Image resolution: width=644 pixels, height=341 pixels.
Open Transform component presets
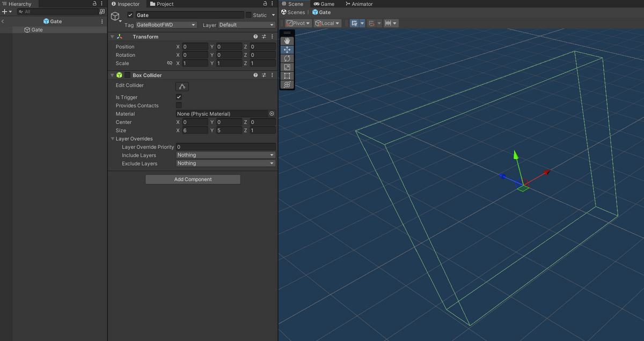tap(264, 36)
